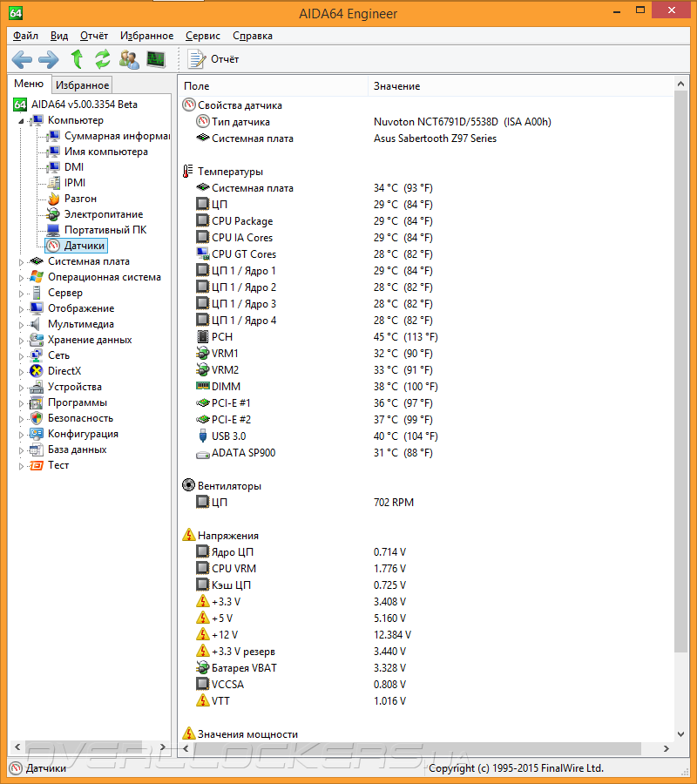
Task: Expand the Мультимедиа tree node
Action: tap(21, 325)
